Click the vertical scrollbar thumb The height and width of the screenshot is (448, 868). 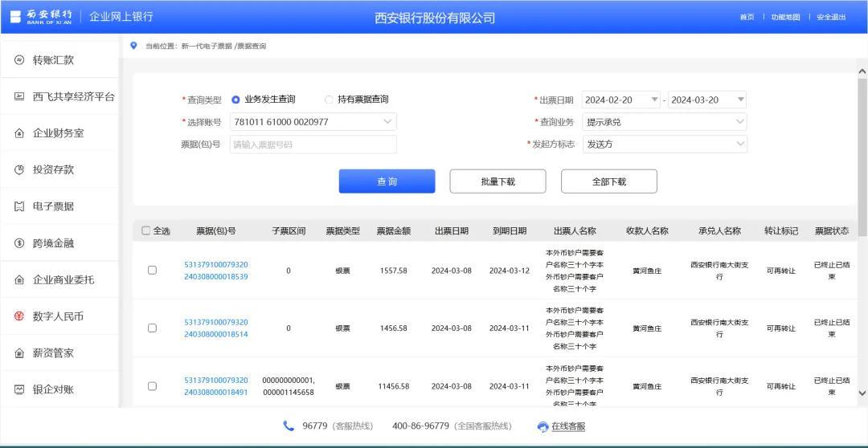tap(862, 157)
